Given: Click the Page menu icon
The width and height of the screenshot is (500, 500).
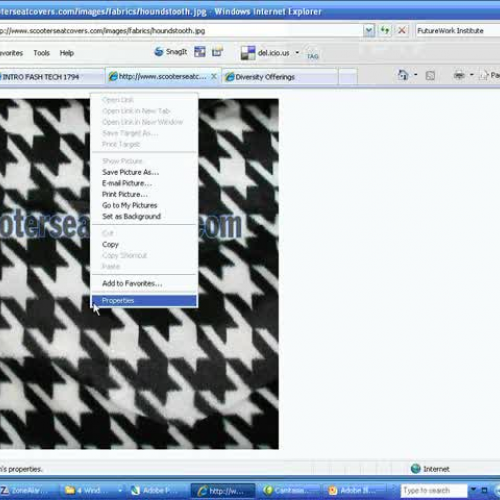Looking at the screenshot, I should [x=484, y=75].
